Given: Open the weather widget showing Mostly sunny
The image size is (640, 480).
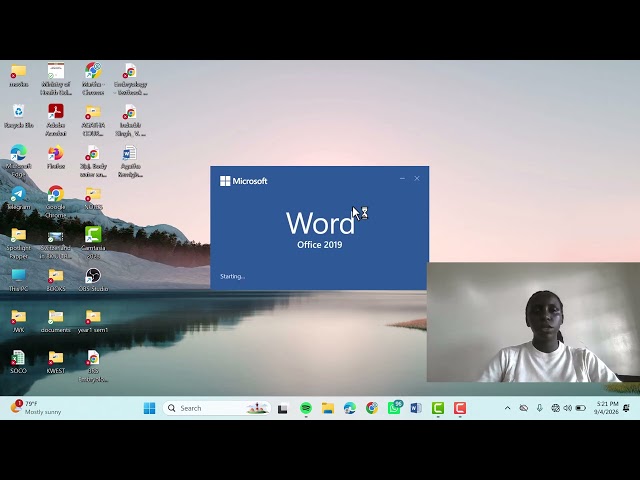Looking at the screenshot, I should pyautogui.click(x=36, y=407).
